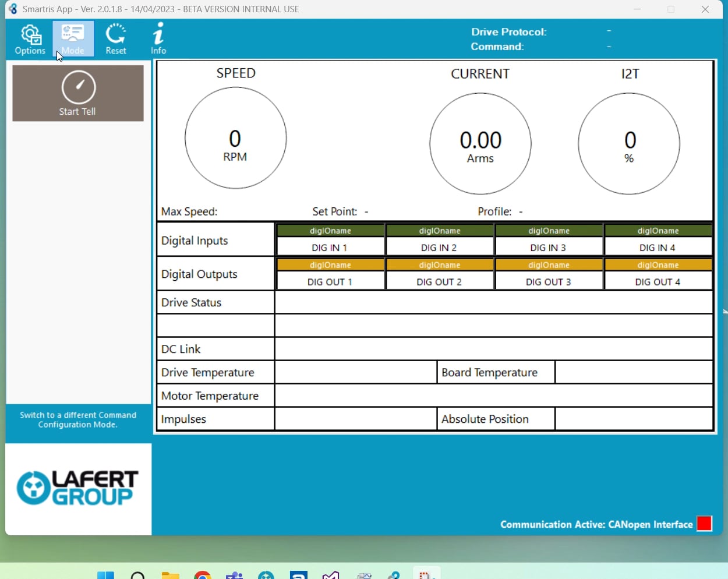The image size is (728, 579).
Task: Open Google Chrome from the taskbar
Action: 203,574
